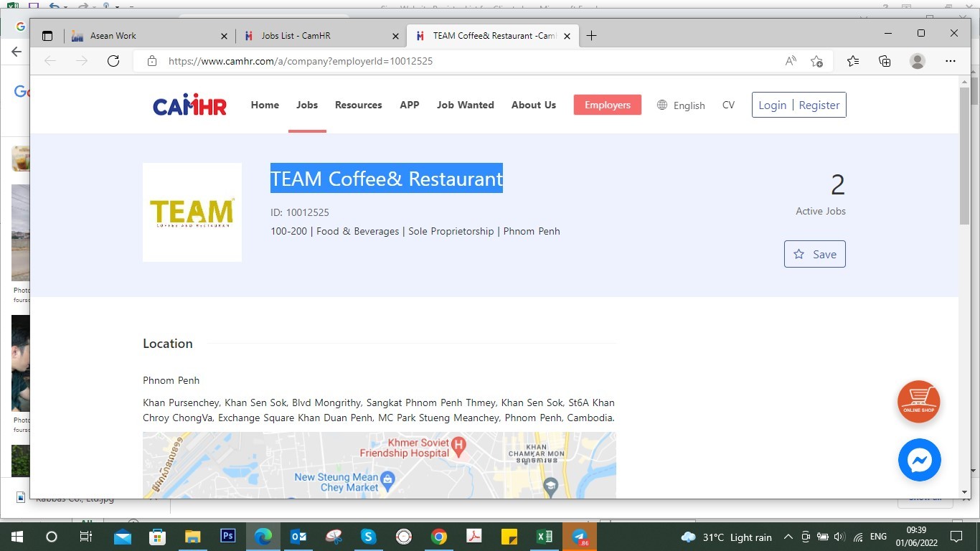The image size is (980, 551).
Task: Show hidden system tray icons
Action: pyautogui.click(x=788, y=537)
